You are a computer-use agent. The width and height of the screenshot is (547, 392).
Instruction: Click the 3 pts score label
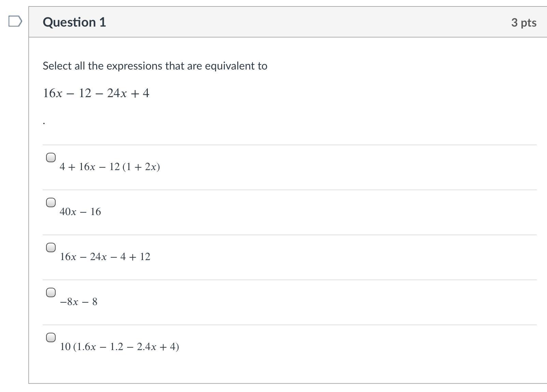(x=524, y=22)
